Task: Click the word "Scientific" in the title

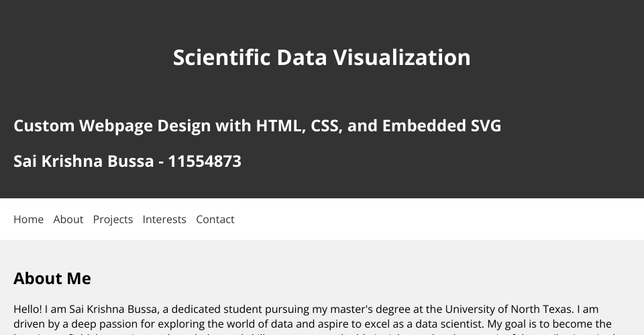Action: 222,57
